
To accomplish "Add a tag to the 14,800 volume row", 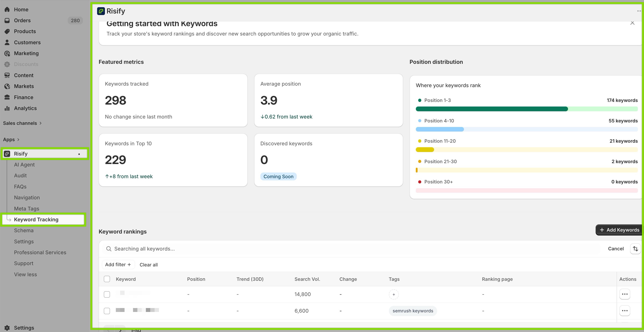I will pyautogui.click(x=393, y=295).
